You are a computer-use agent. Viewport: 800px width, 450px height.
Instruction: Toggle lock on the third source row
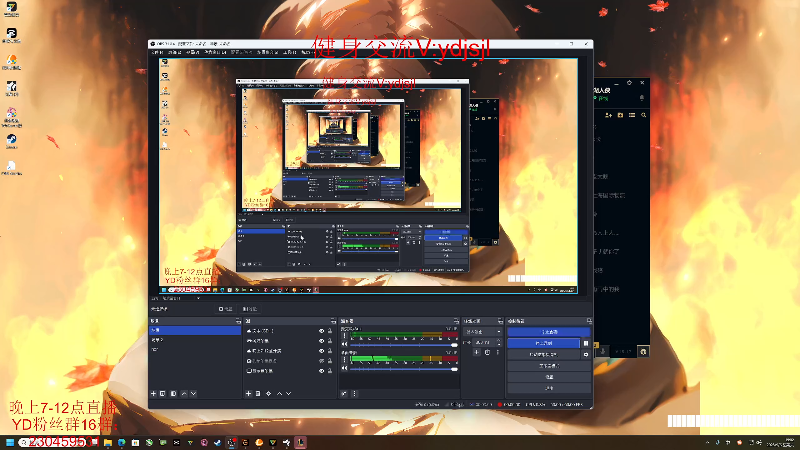330,351
